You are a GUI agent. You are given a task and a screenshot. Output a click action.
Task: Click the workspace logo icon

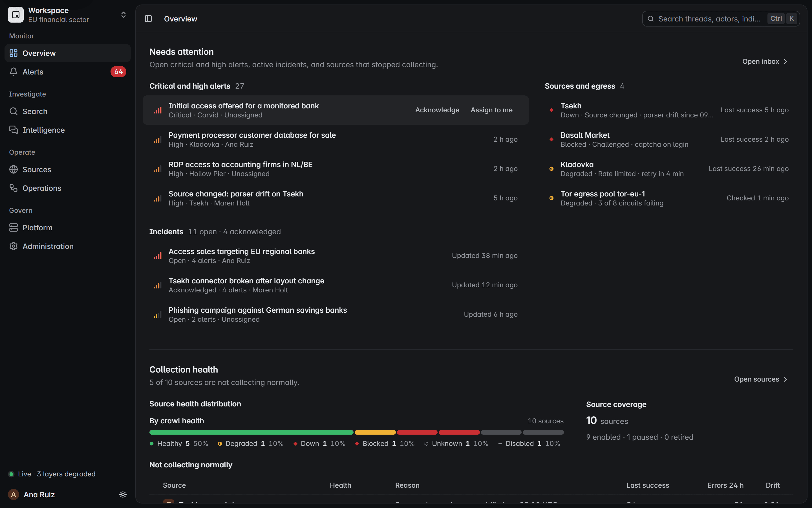[x=16, y=15]
